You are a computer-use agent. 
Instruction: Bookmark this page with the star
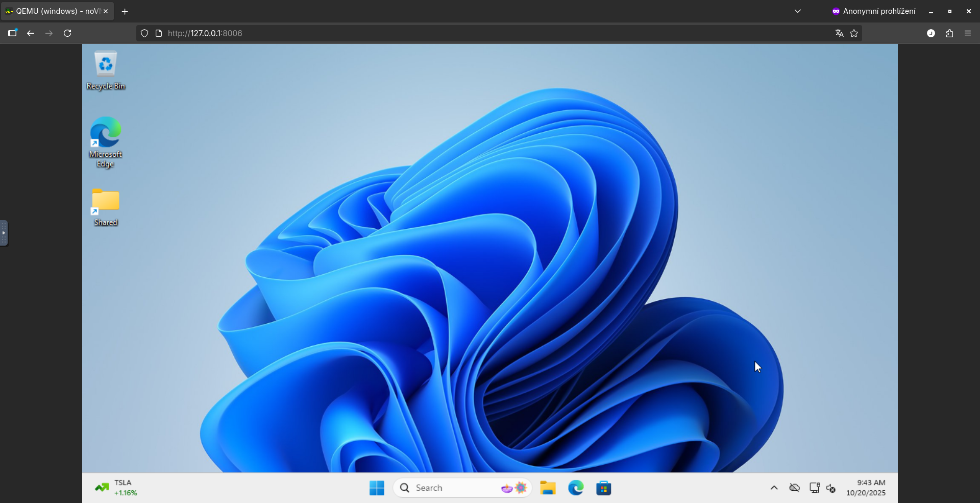tap(854, 33)
